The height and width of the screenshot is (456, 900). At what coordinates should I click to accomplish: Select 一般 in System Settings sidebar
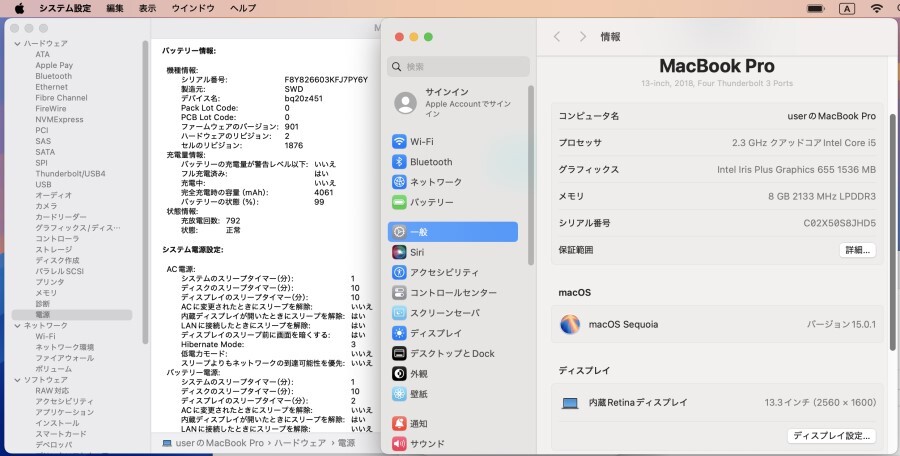452,232
